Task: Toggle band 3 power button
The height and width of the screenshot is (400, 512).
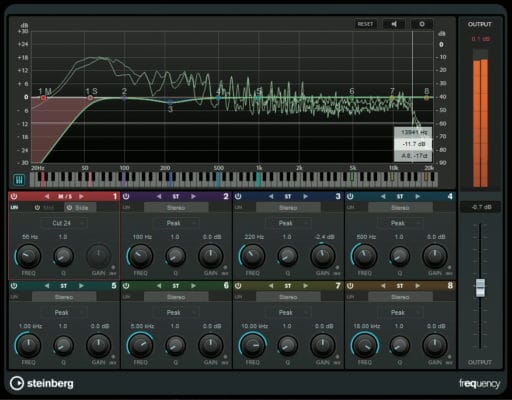Action: pyautogui.click(x=238, y=196)
